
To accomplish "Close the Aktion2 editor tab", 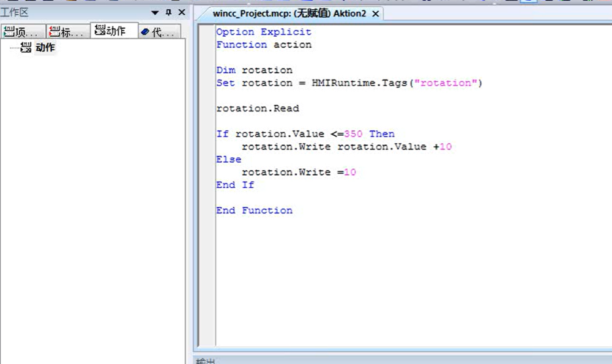I will (x=376, y=13).
